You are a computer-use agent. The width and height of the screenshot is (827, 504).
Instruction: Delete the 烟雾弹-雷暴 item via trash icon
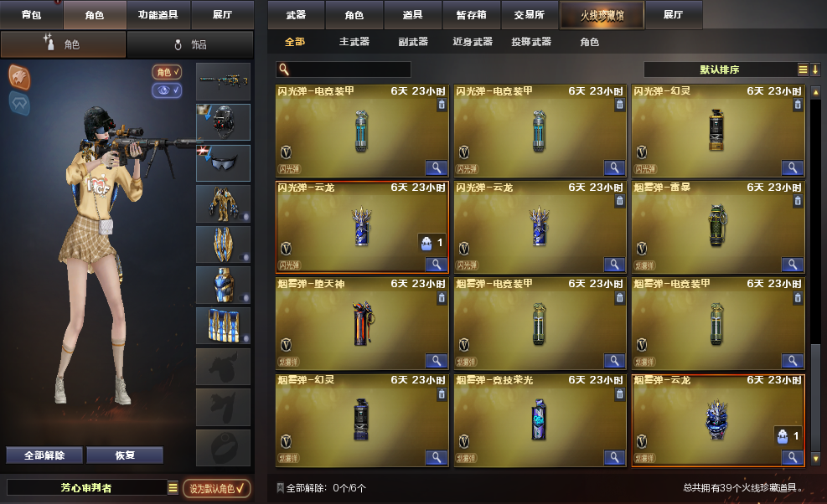coord(798,201)
